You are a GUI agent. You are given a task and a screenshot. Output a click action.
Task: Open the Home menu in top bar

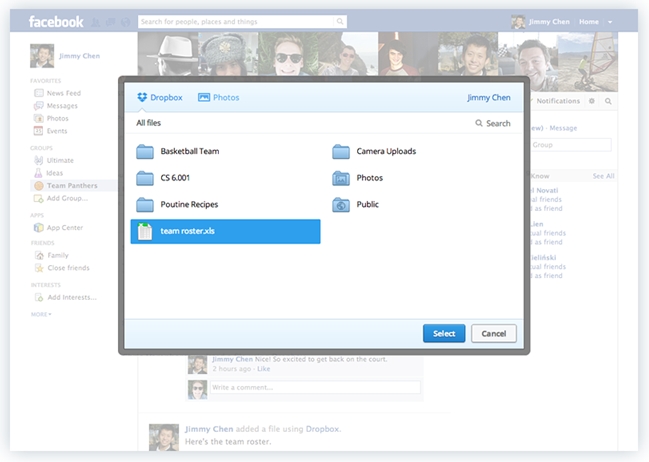point(589,21)
